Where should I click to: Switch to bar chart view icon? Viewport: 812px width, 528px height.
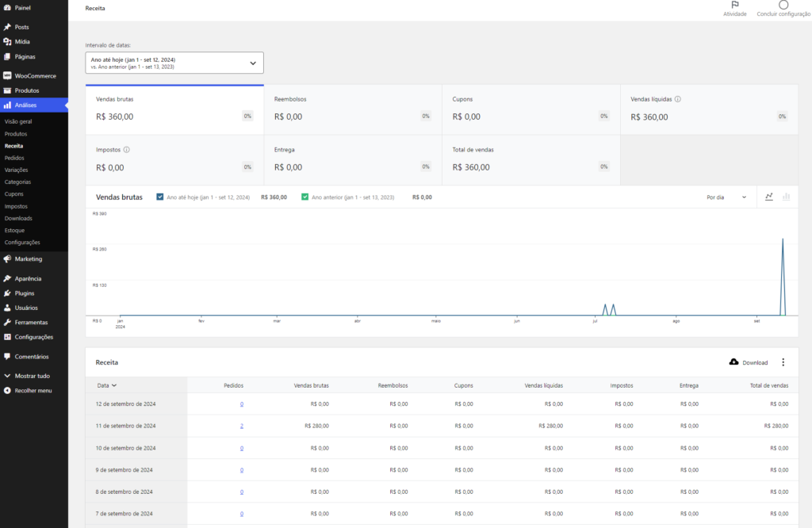786,197
